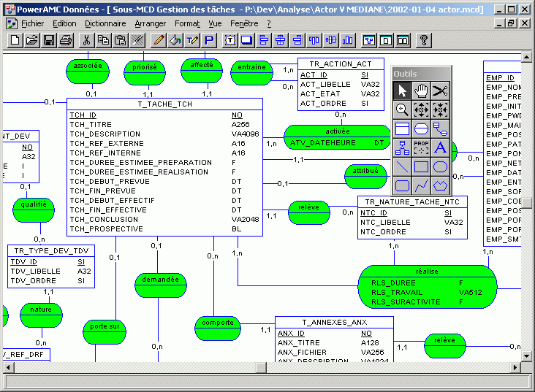
Task: Open the Fenêtre menu
Action: [x=244, y=23]
